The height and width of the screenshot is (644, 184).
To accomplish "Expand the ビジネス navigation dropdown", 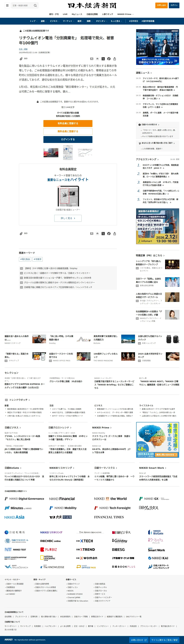I will click(55, 21).
